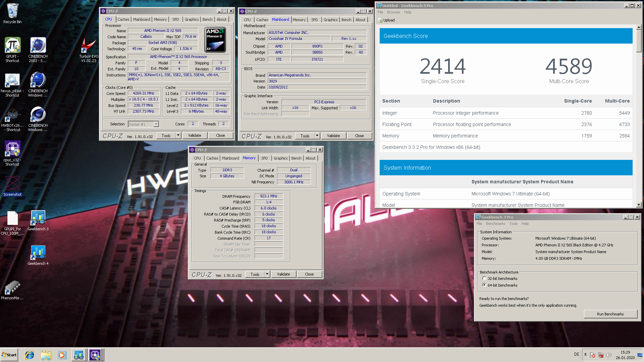Select the 32-bit benchmarks radio button
The image size is (644, 362).
pyautogui.click(x=484, y=278)
